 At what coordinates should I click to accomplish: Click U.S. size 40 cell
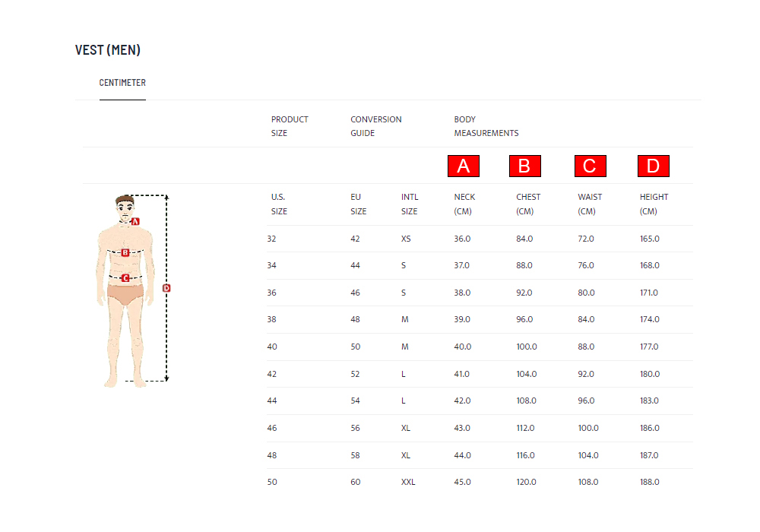[x=272, y=347]
